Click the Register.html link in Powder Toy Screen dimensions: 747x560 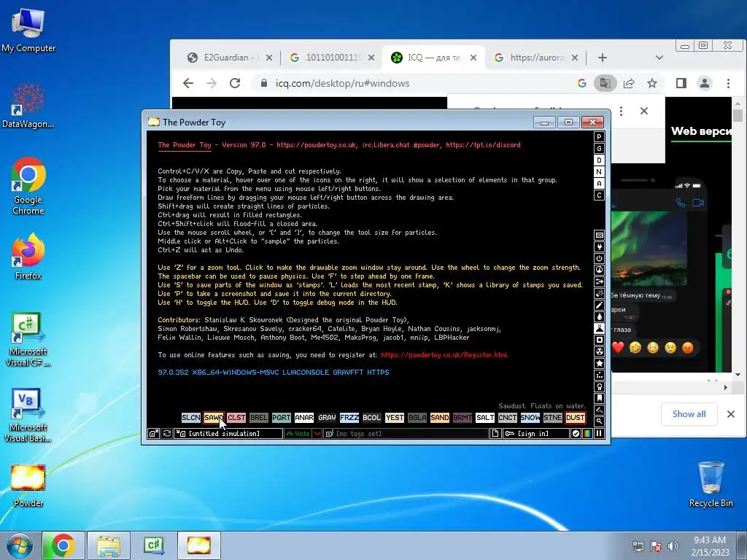(x=444, y=355)
